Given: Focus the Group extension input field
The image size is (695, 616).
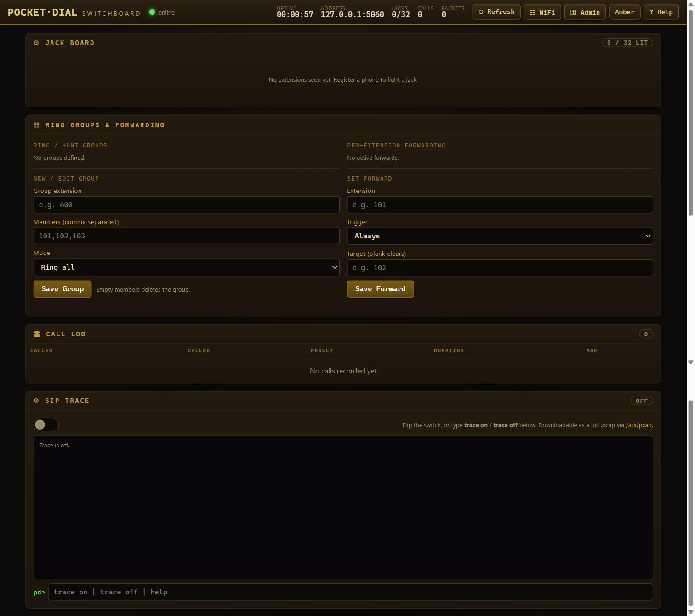Looking at the screenshot, I should tap(186, 205).
